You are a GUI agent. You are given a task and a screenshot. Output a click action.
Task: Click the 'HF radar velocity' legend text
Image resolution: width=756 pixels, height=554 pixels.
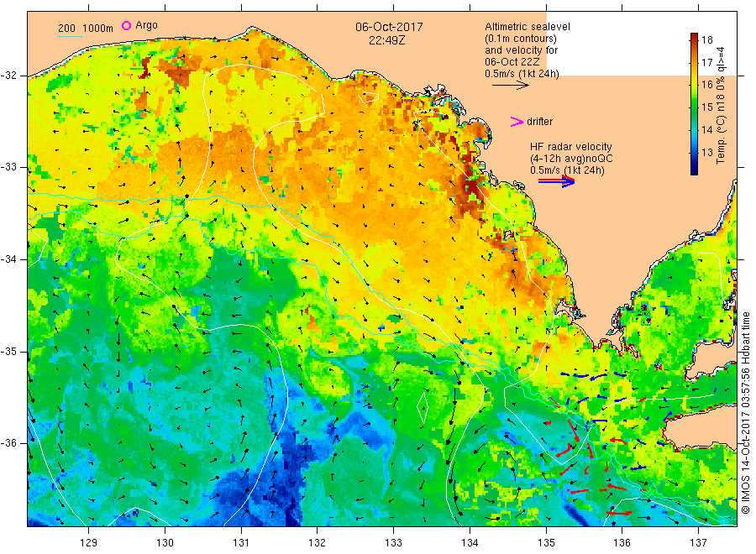tap(571, 146)
